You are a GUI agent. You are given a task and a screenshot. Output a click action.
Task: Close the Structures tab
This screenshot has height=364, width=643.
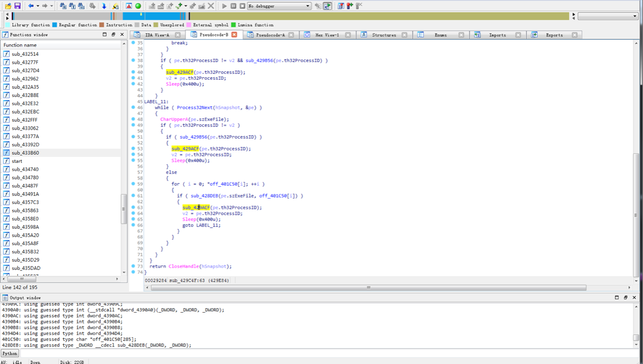[x=404, y=35]
